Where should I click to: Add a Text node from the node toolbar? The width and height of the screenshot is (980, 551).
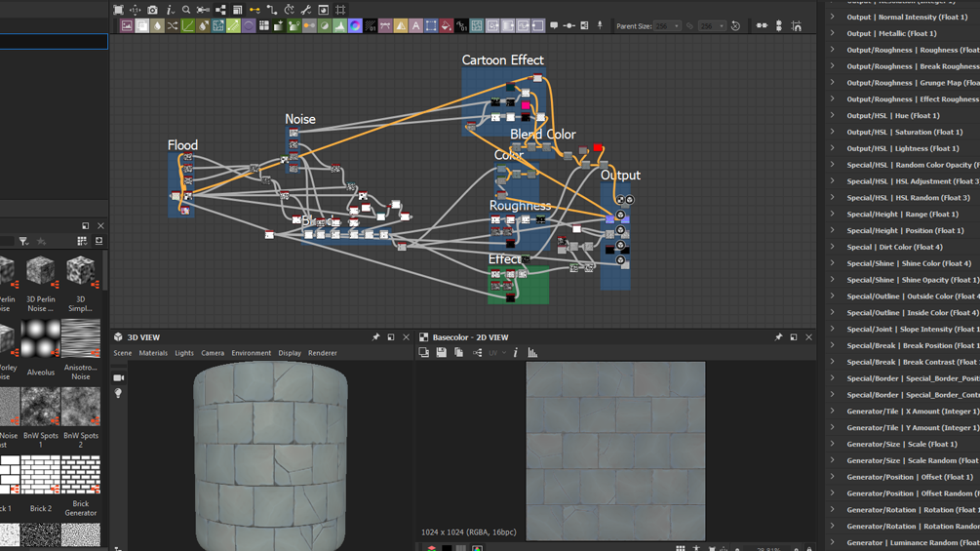click(x=415, y=25)
